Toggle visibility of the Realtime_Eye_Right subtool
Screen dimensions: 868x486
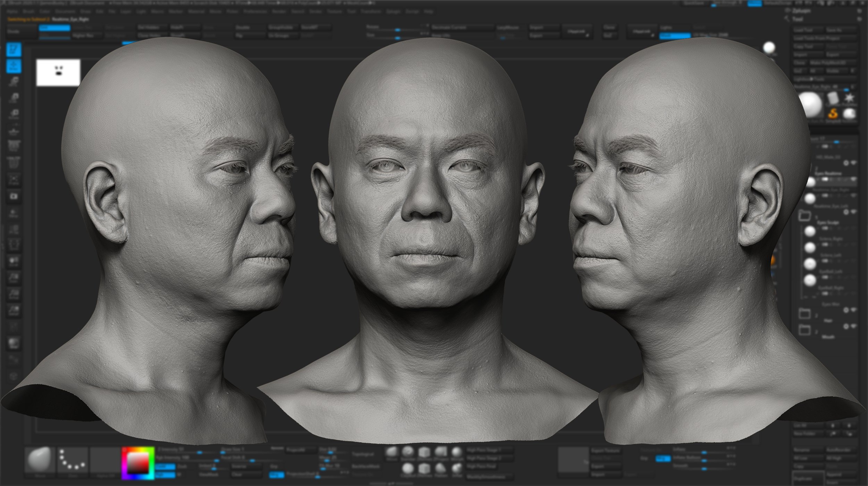[x=854, y=180]
